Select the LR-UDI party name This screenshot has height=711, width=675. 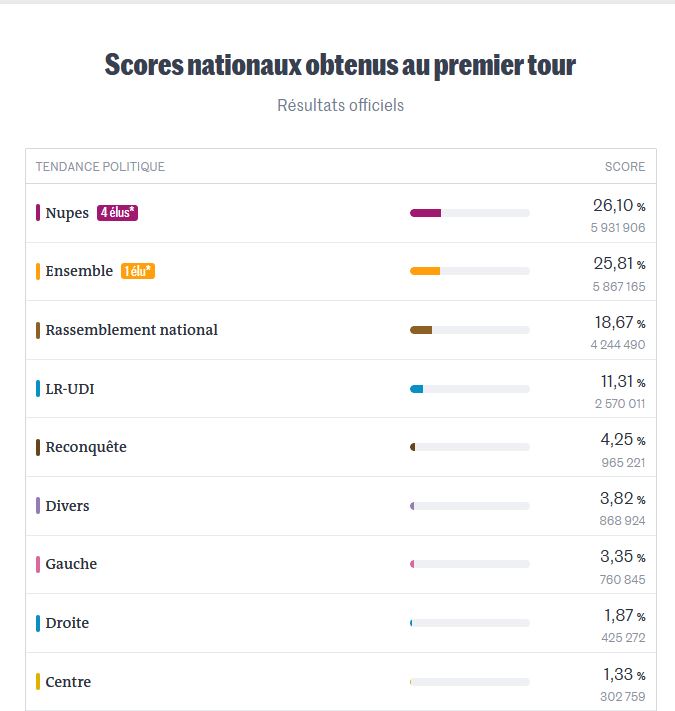[x=70, y=389]
